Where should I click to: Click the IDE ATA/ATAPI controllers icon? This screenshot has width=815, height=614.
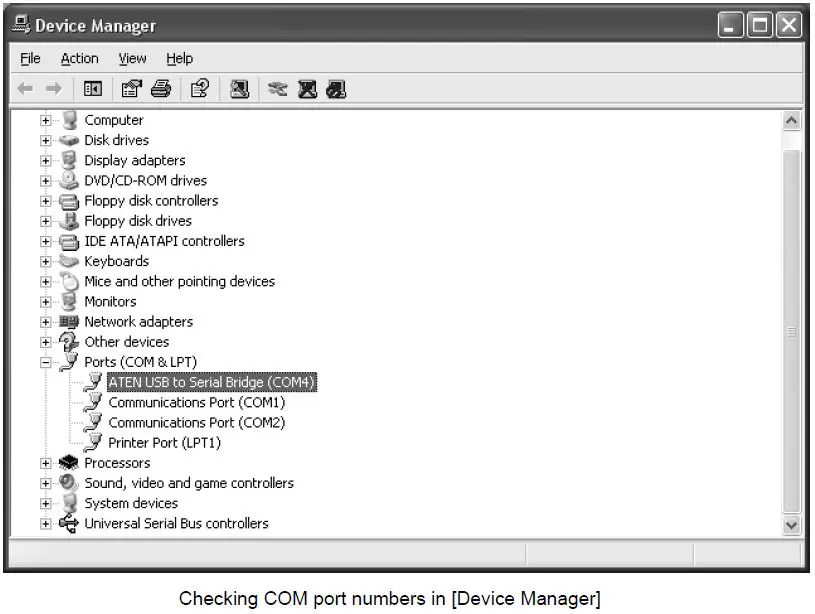click(x=69, y=241)
